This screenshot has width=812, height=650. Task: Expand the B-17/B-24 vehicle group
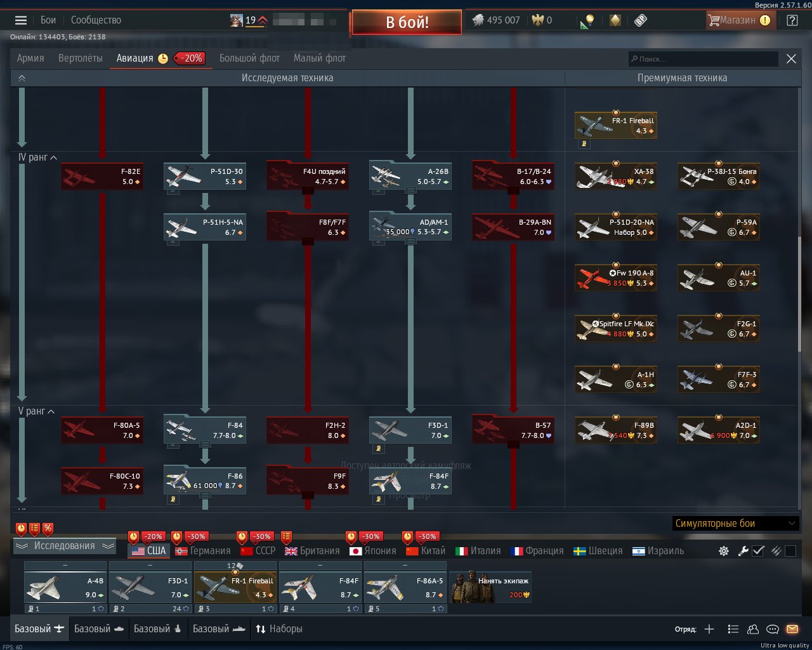(x=513, y=176)
